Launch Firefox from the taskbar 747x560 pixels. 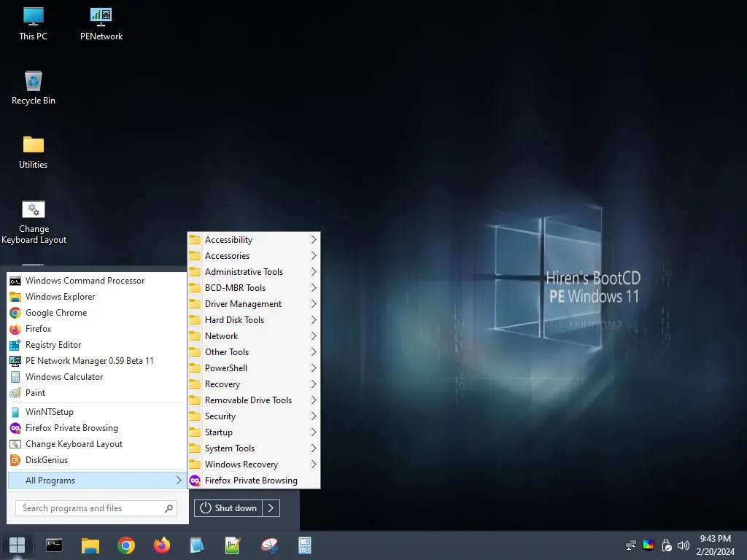click(162, 545)
